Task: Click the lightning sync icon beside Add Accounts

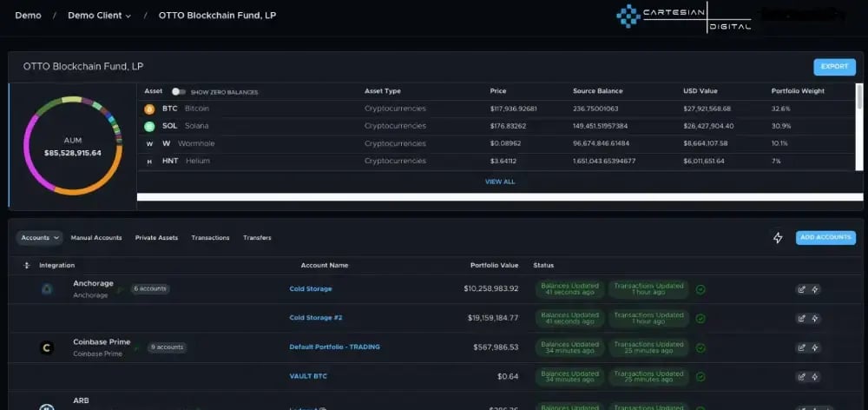Action: 778,238
